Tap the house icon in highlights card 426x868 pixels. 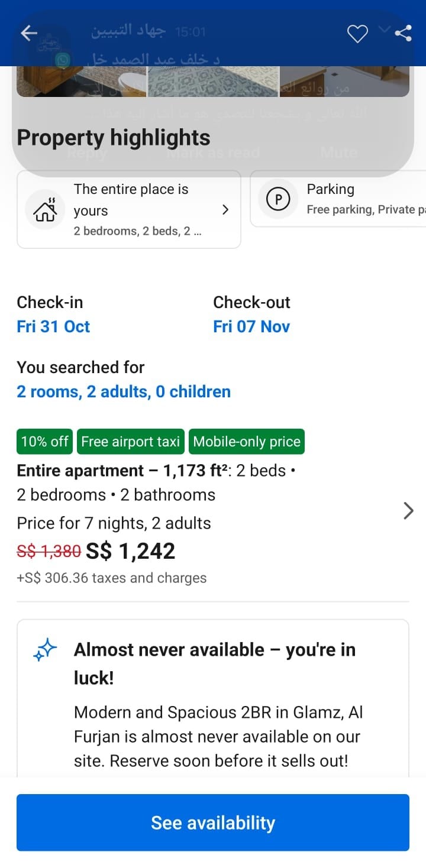tap(45, 210)
